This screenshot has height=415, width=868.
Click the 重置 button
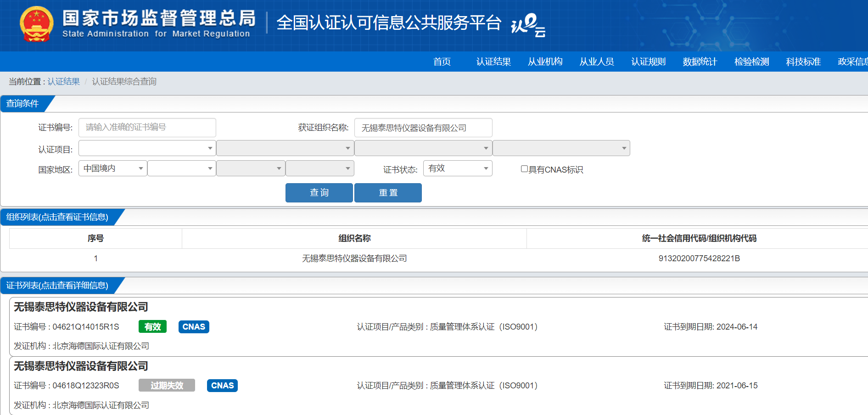(388, 193)
